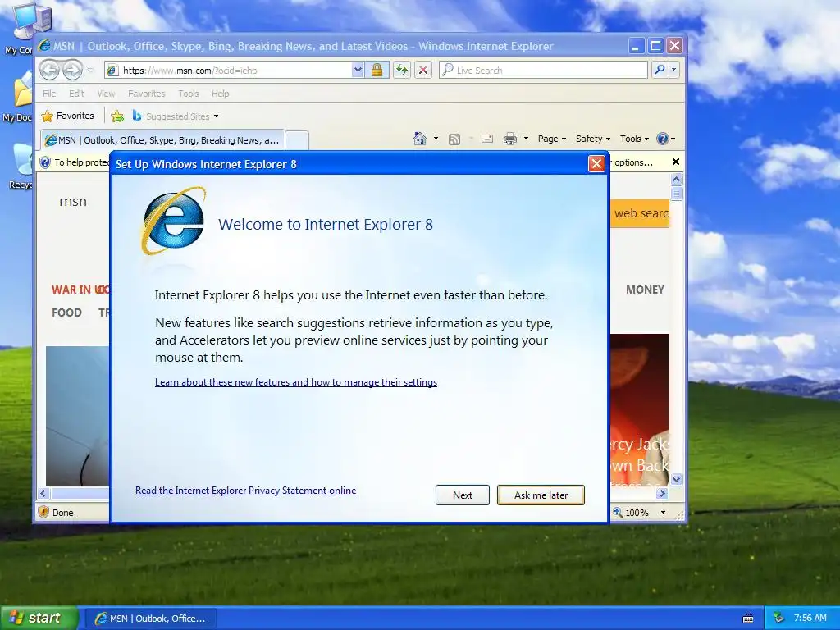
Task: Click the msn logo on the page
Action: [73, 202]
